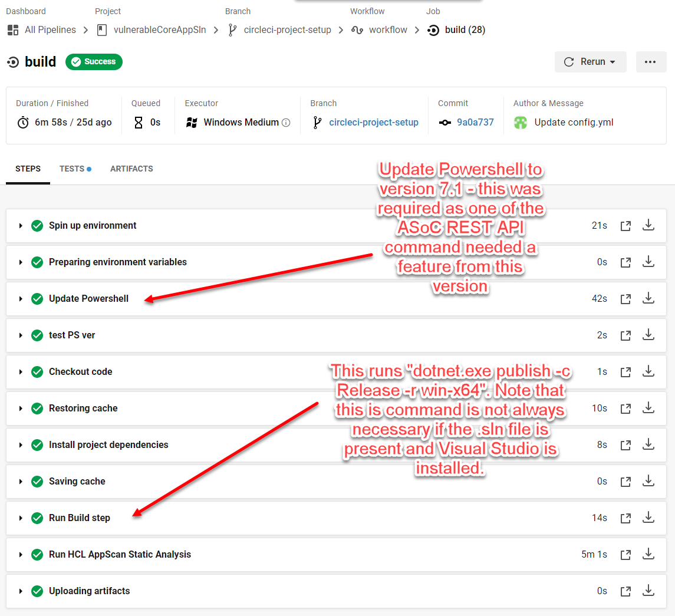The width and height of the screenshot is (675, 616).
Task: Download the Uploading artifacts step log
Action: coord(648,591)
